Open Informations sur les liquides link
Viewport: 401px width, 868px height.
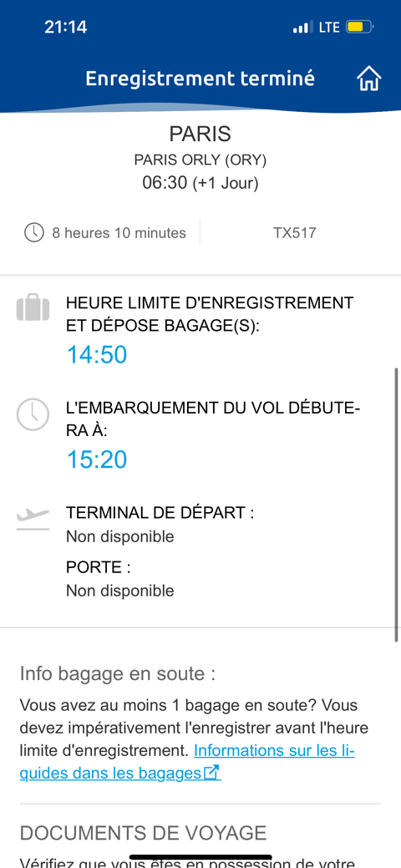[186, 762]
